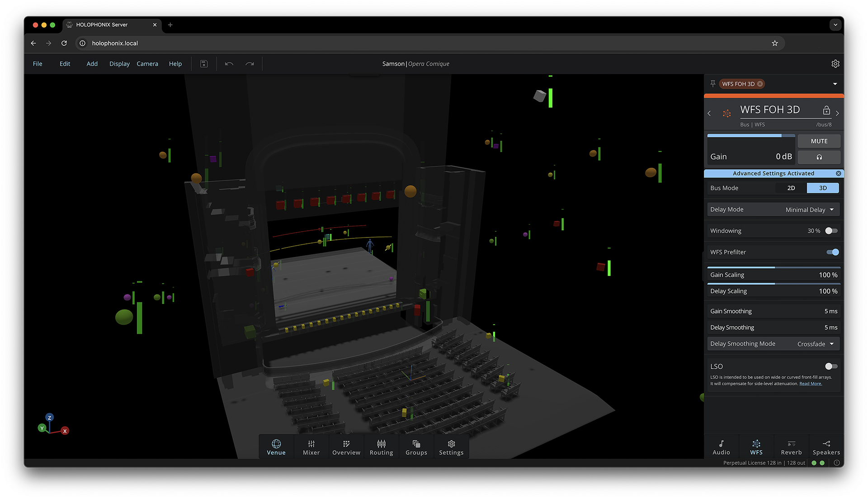
Task: Enable the Windowing toggle
Action: click(x=831, y=231)
